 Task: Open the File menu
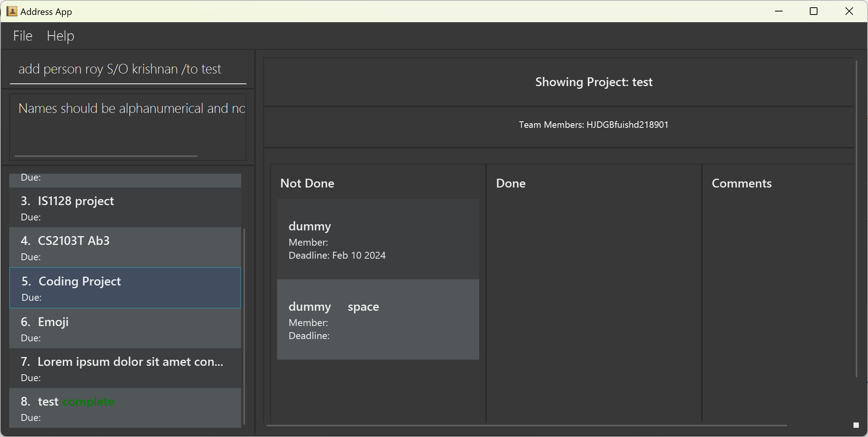pyautogui.click(x=23, y=36)
